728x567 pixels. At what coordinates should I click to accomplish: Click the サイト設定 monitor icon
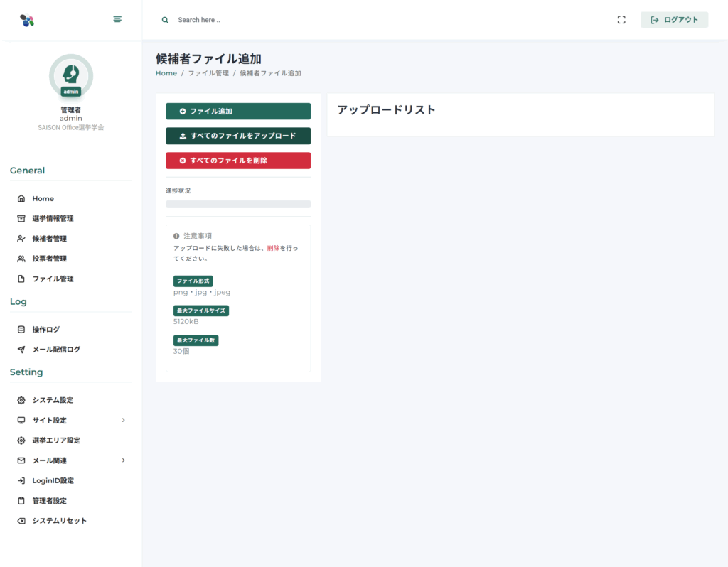[x=21, y=421]
